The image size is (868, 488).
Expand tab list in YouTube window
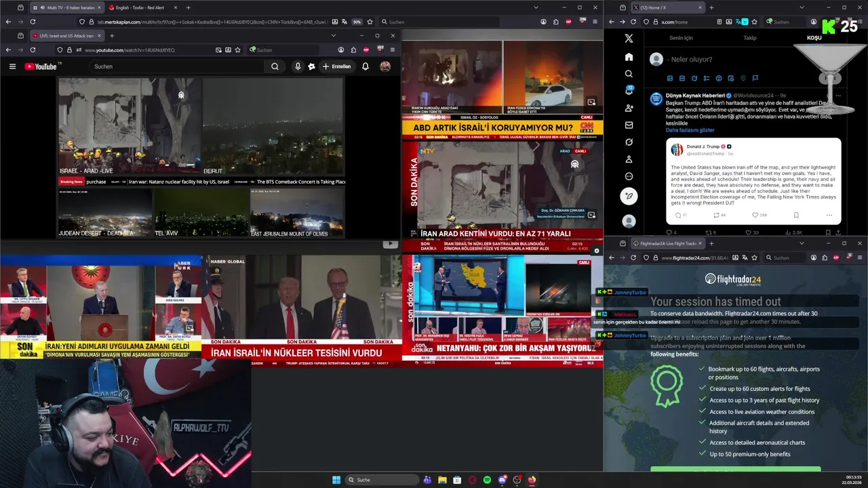(x=333, y=35)
